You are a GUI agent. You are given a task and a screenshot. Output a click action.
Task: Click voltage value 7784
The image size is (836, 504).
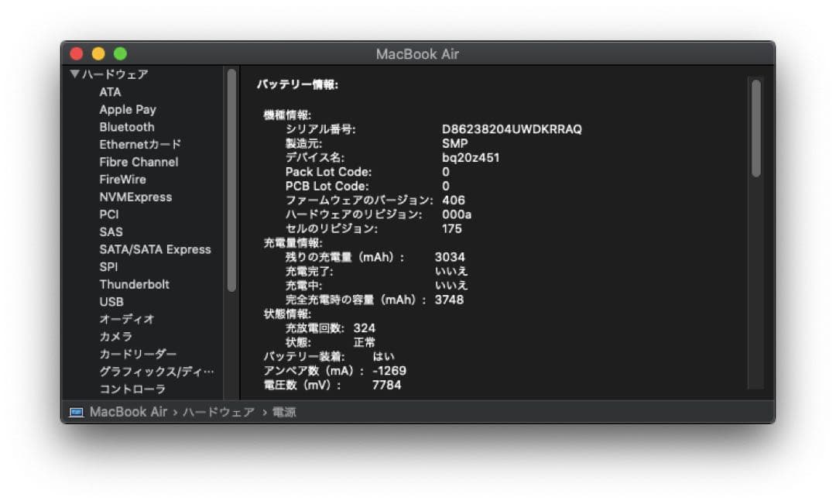pyautogui.click(x=386, y=385)
